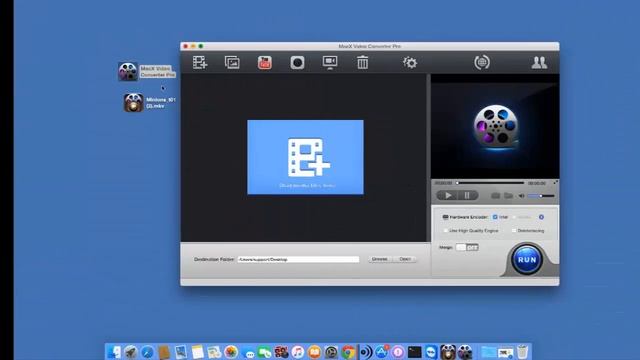Open the YouTube downloader tool

tap(264, 62)
